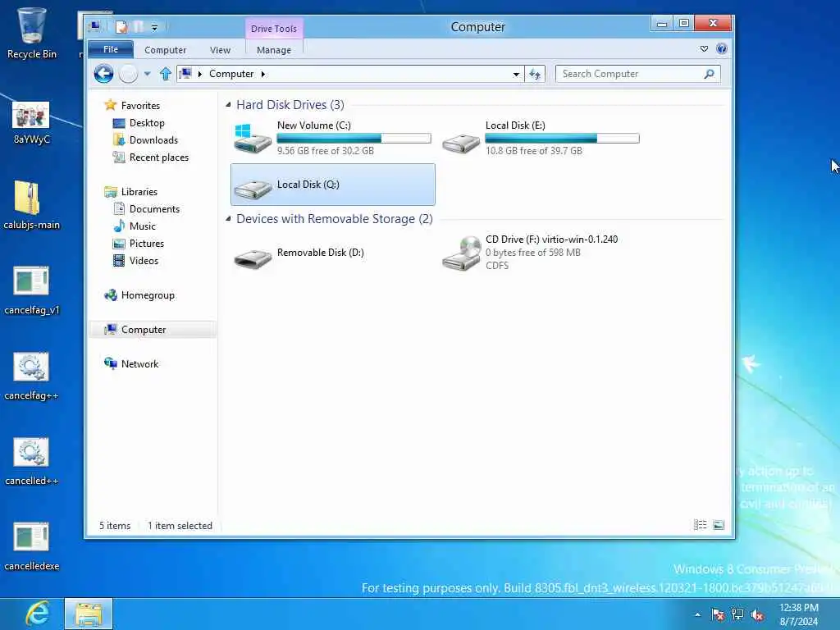Image resolution: width=840 pixels, height=630 pixels.
Task: Switch to the Computer ribbon tab
Action: pyautogui.click(x=165, y=50)
